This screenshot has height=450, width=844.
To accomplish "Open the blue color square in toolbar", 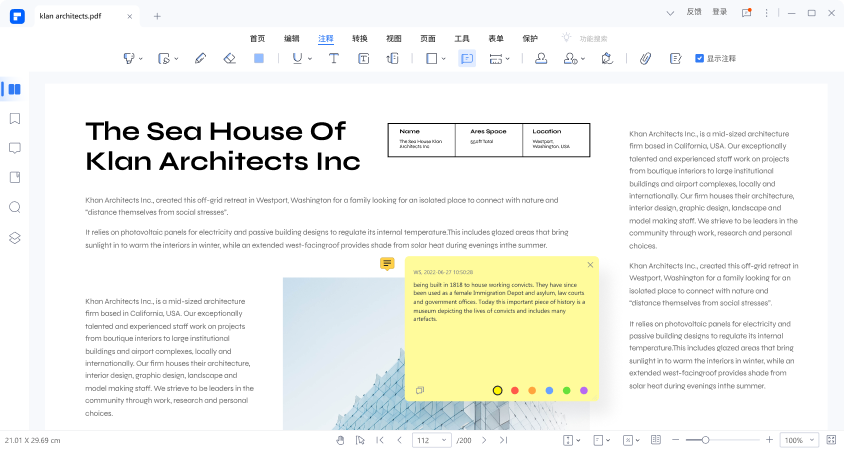I will click(259, 58).
